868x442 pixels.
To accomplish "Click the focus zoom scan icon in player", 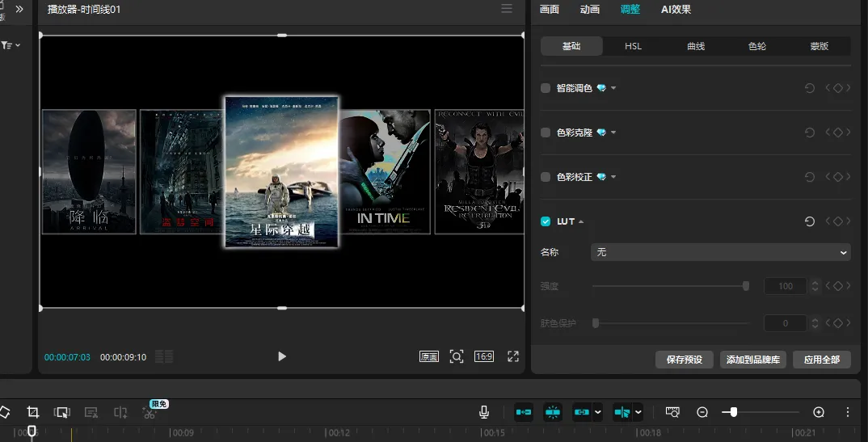I will [456, 357].
